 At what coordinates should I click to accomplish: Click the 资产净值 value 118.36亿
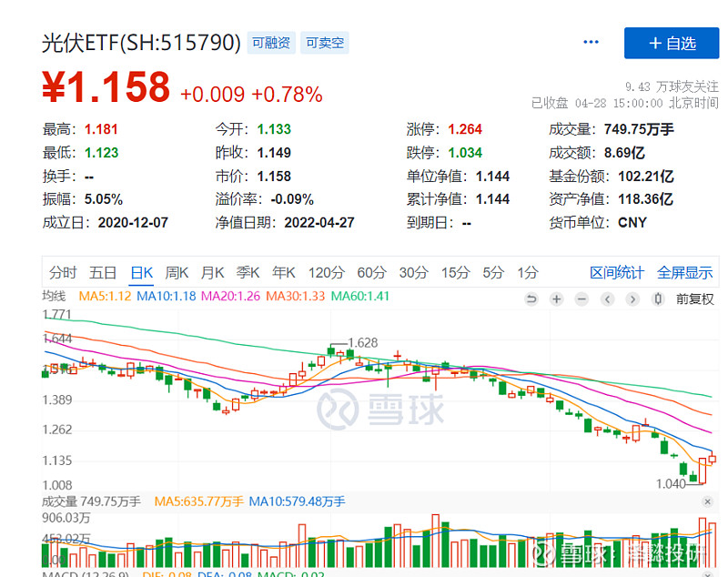click(x=645, y=199)
